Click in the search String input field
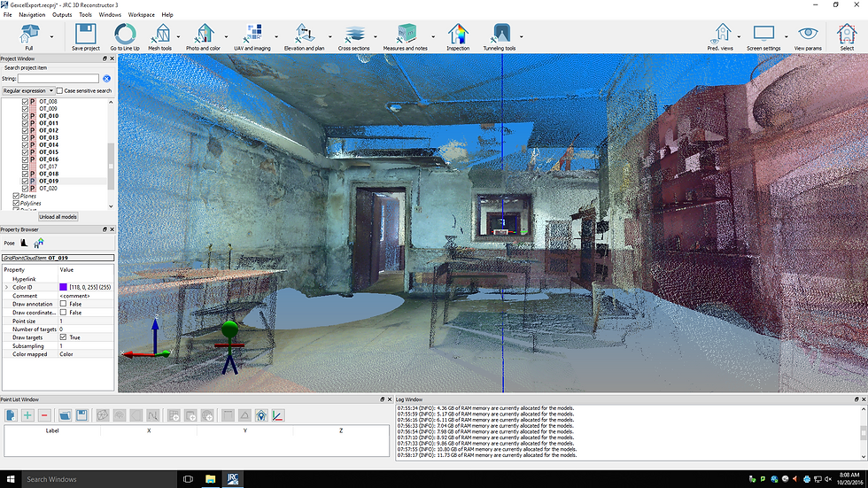This screenshot has width=868, height=488. coord(58,79)
